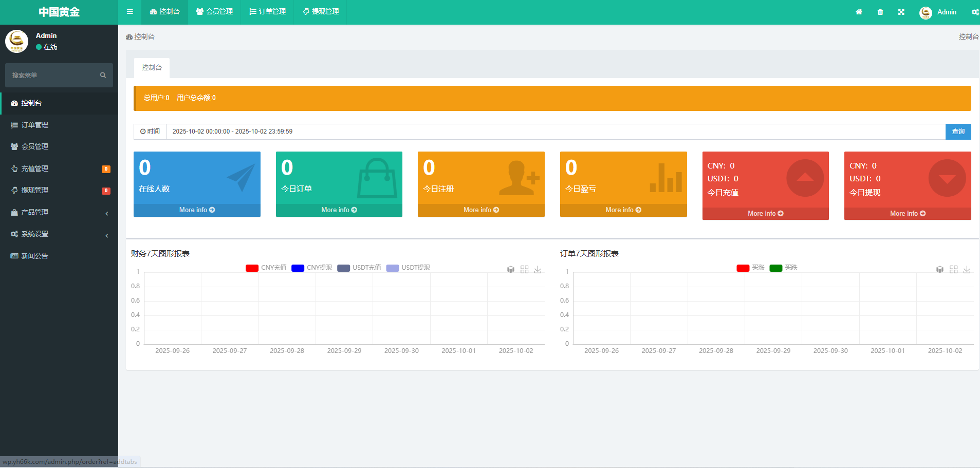980x468 pixels.
Task: Click the trash clear-cache icon
Action: point(880,12)
